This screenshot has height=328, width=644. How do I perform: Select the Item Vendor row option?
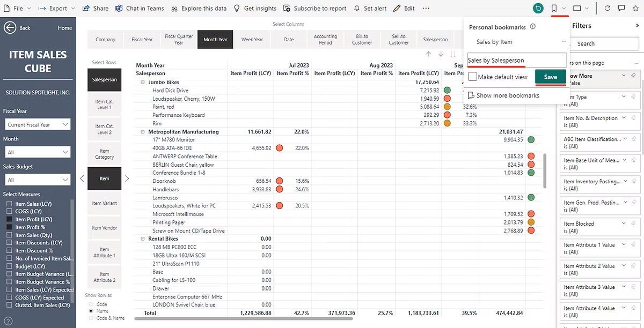coord(104,228)
